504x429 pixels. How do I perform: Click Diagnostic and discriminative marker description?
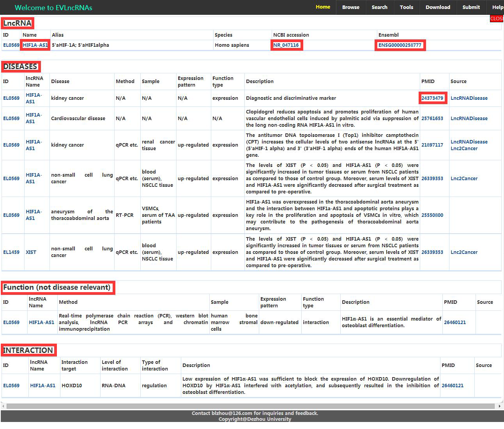point(291,98)
